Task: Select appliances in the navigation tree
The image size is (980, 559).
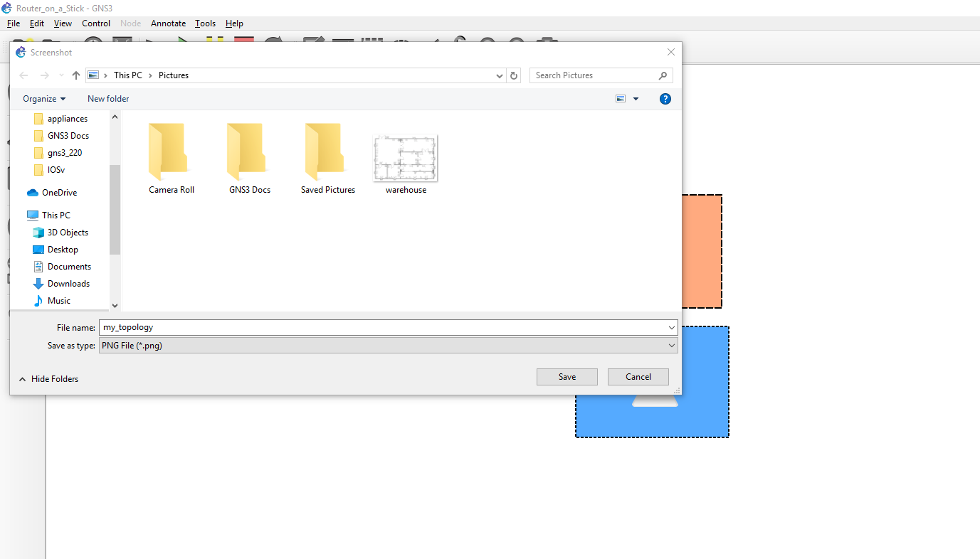Action: click(x=68, y=119)
